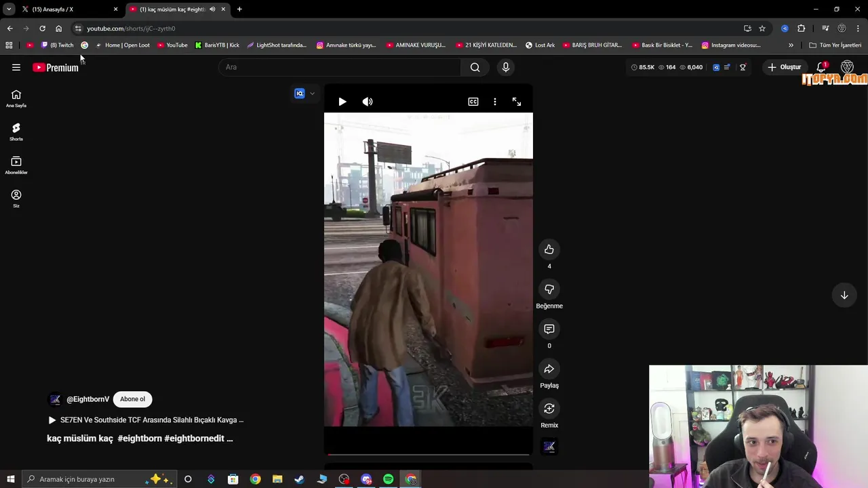The height and width of the screenshot is (488, 868).
Task: Expand the hidden bookmarks chevron
Action: click(x=791, y=45)
